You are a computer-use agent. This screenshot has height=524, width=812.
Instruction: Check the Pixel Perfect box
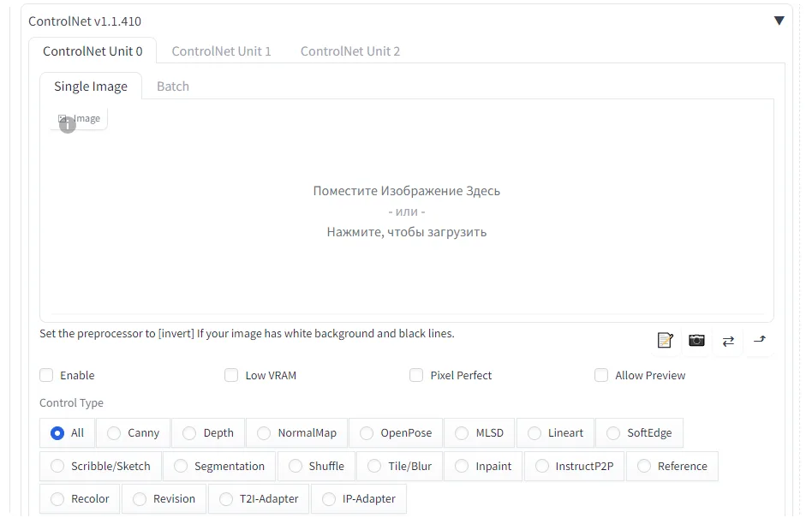click(x=416, y=375)
